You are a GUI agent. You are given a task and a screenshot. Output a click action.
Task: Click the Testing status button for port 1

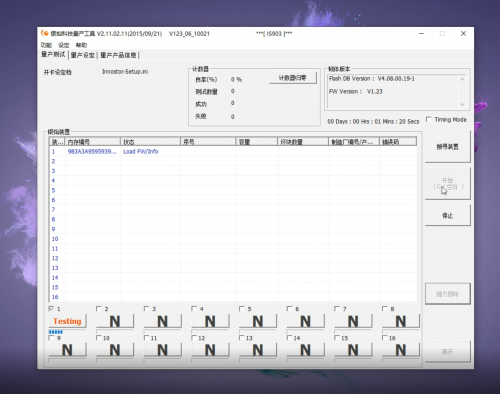(x=67, y=321)
